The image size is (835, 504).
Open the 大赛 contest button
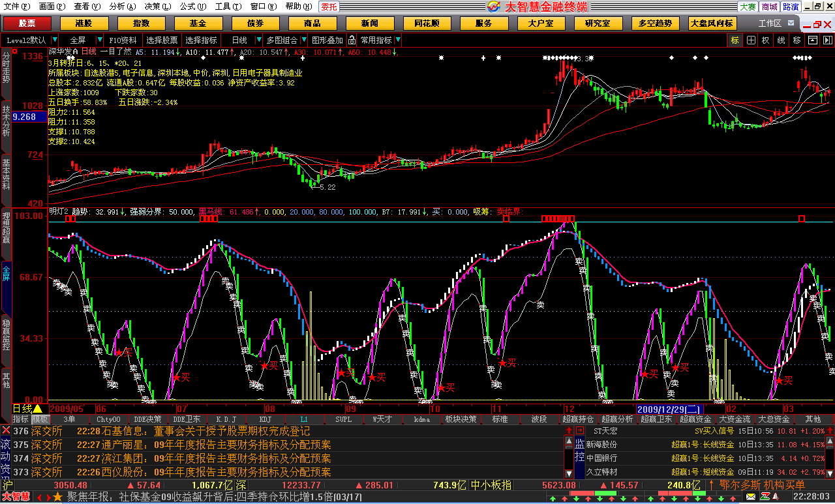748,7
